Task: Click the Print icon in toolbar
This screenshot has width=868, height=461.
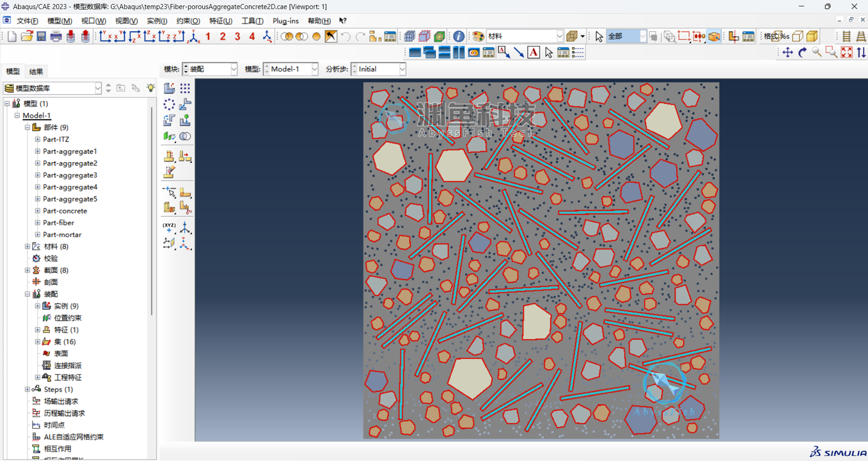Action: 56,36
